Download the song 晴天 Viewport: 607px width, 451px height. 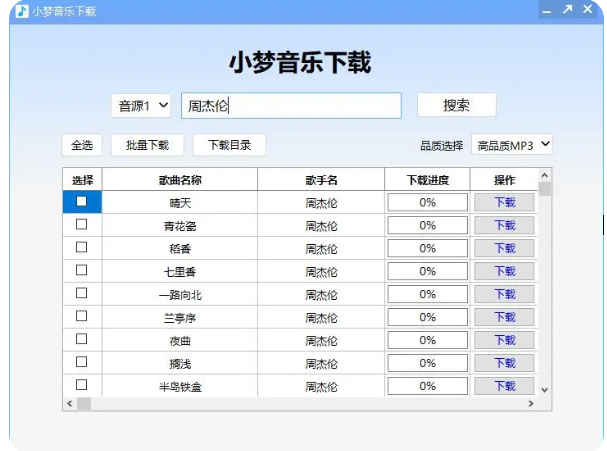504,202
